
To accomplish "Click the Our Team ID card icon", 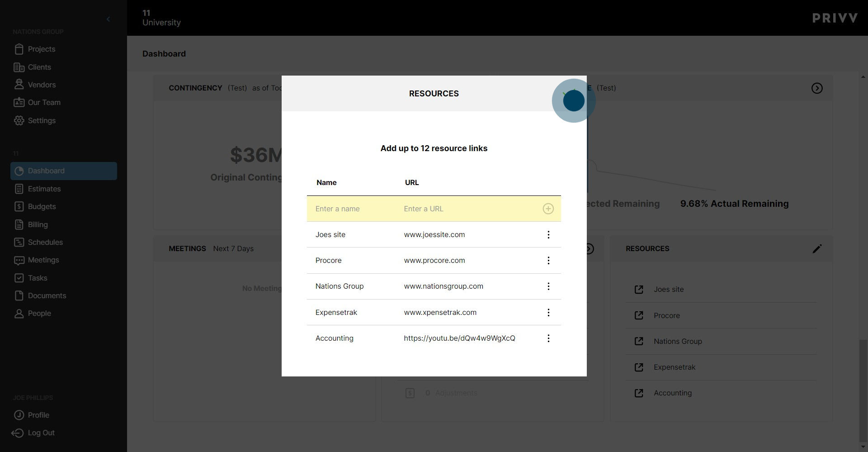I will 19,102.
